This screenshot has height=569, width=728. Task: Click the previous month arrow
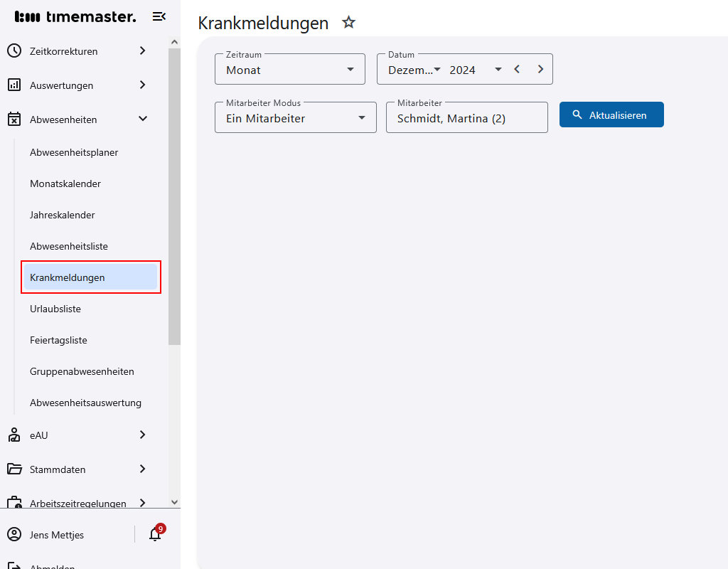pyautogui.click(x=517, y=69)
